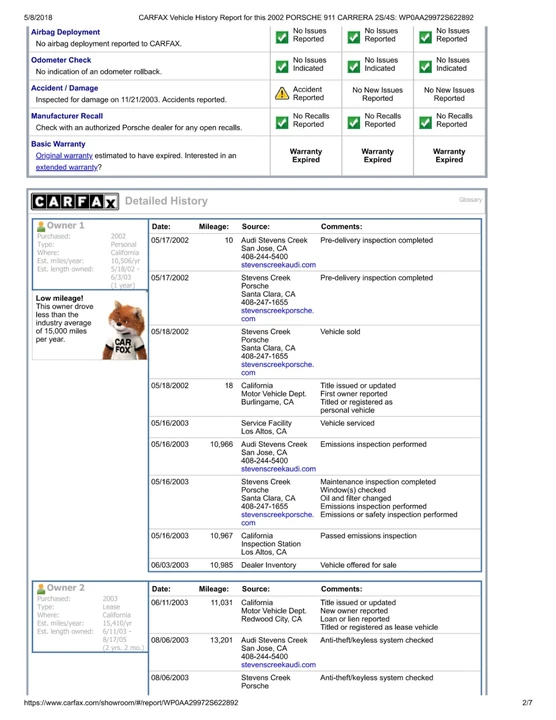The height and width of the screenshot is (720, 556).
Task: Follow the Original warranty link
Action: tap(64, 156)
